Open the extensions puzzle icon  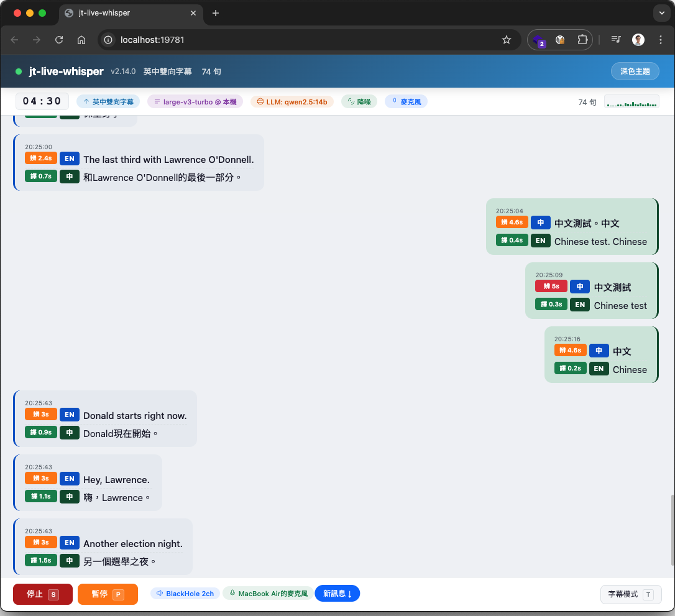(582, 40)
